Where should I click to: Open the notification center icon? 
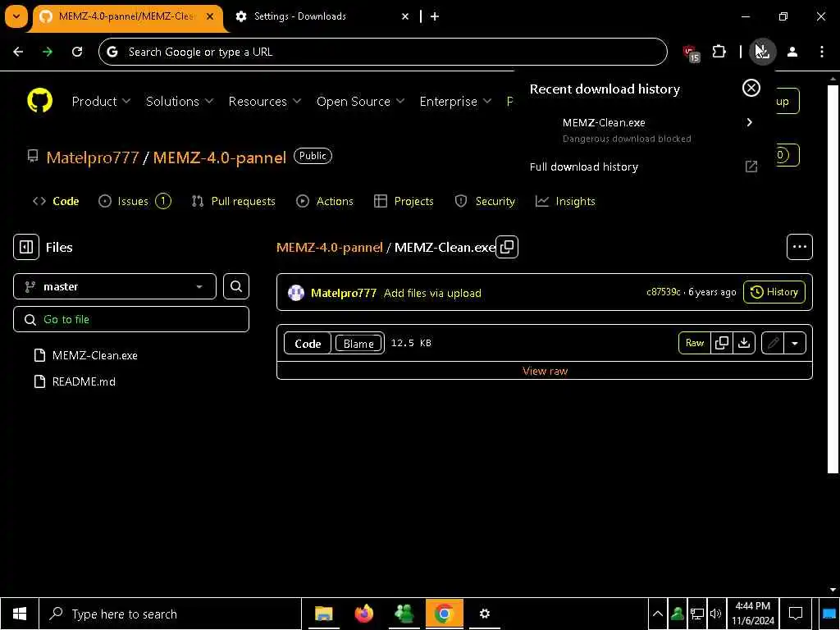pos(796,614)
